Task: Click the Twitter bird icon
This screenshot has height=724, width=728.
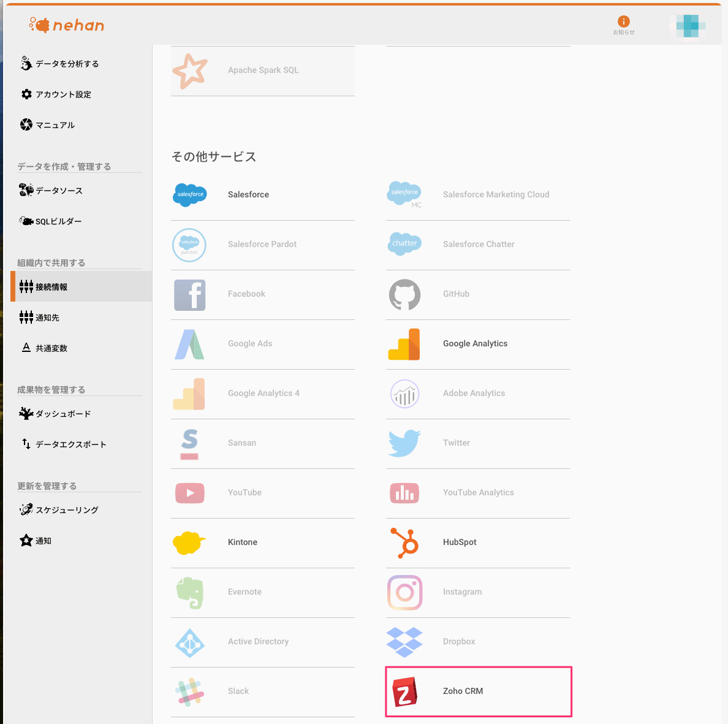Action: (x=404, y=443)
